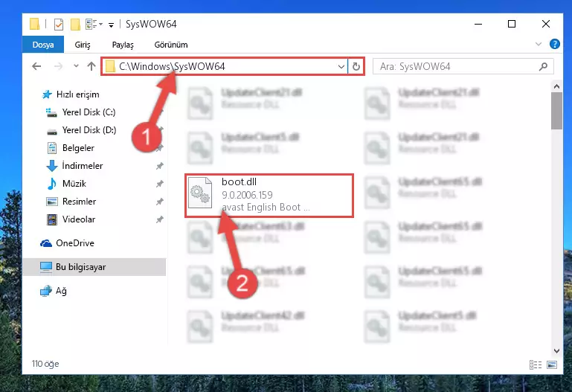The image size is (572, 392).
Task: Go back with the left arrow
Action: click(x=36, y=66)
